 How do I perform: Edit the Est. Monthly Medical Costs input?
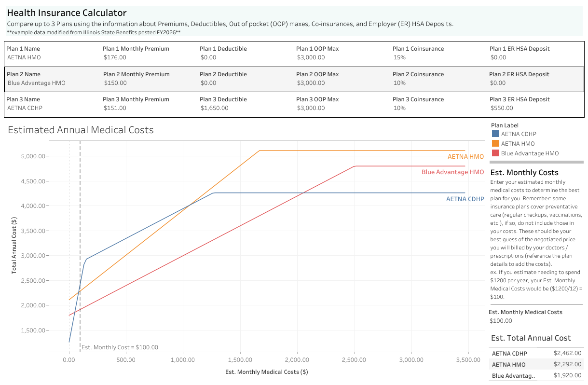pyautogui.click(x=531, y=321)
